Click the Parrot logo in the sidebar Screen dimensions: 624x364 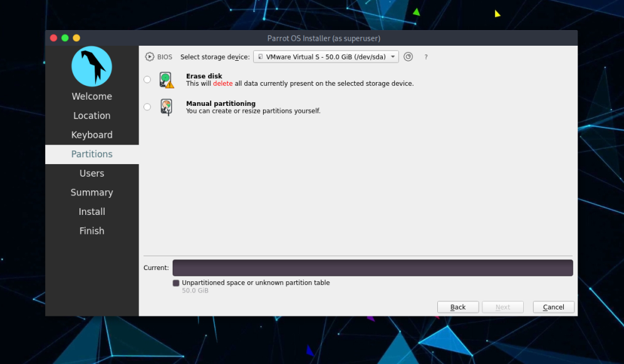click(x=91, y=66)
